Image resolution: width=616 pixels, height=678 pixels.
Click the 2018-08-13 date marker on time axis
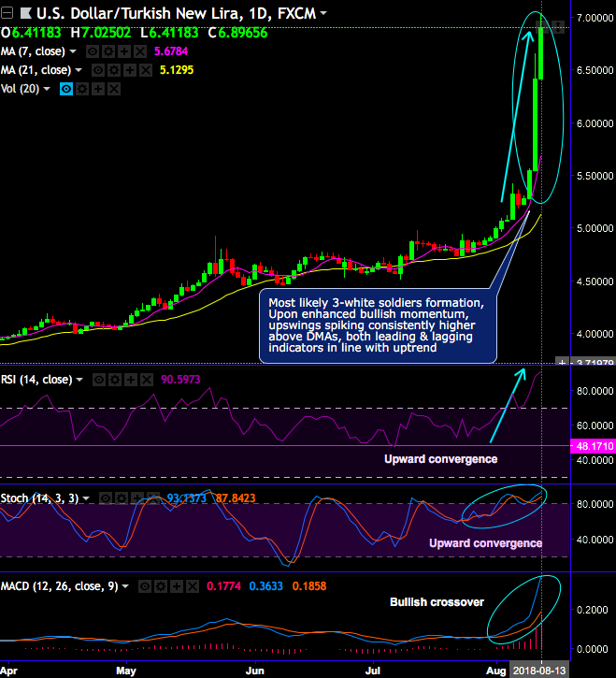(538, 671)
